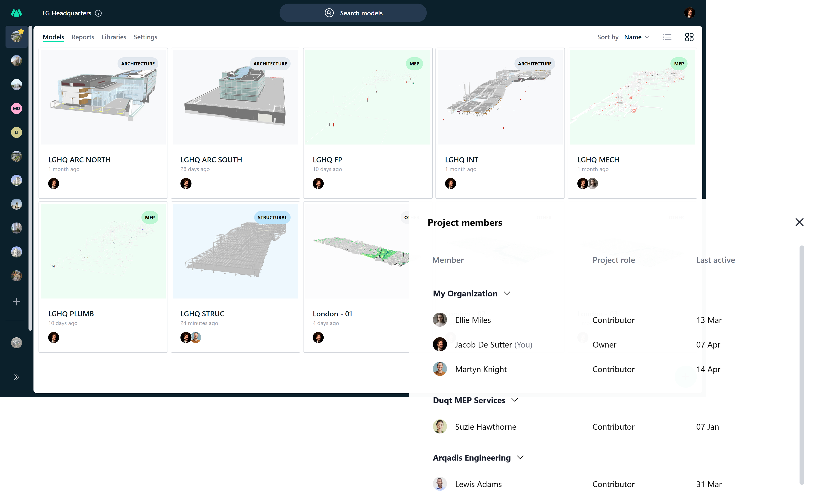Viewport: 823px width, 504px height.
Task: Click Ellie Miles avatar in members list
Action: [440, 320]
